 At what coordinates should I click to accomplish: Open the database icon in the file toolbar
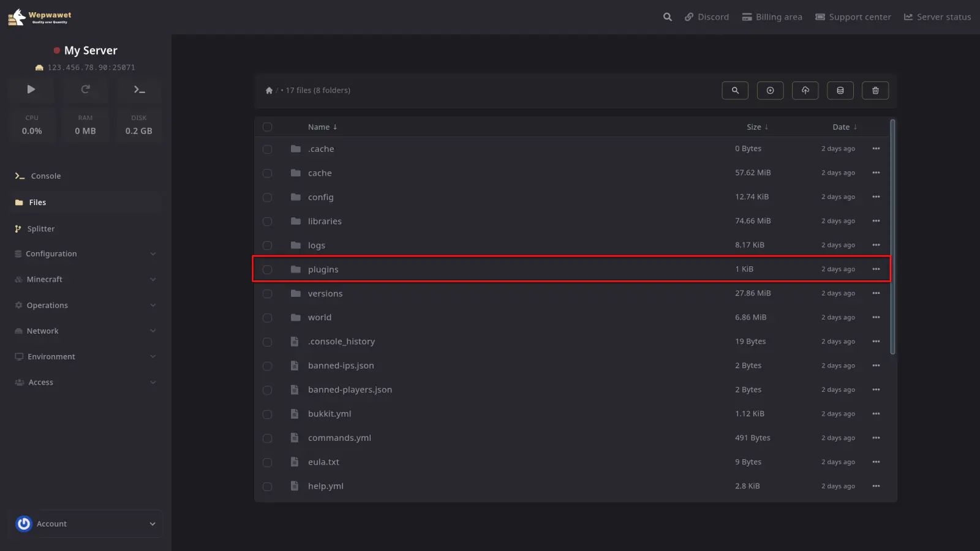tap(840, 91)
